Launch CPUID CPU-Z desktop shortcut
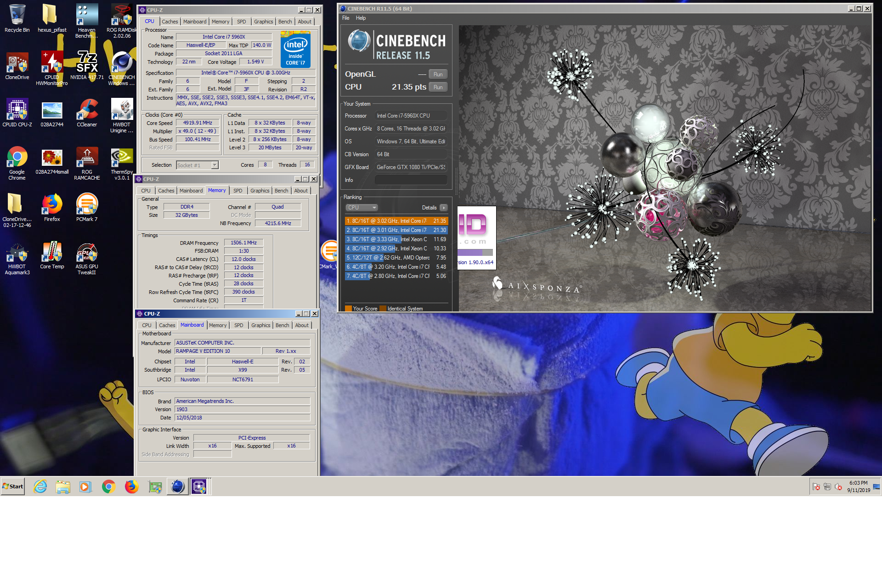Viewport: 882px width, 588px height. pyautogui.click(x=17, y=113)
